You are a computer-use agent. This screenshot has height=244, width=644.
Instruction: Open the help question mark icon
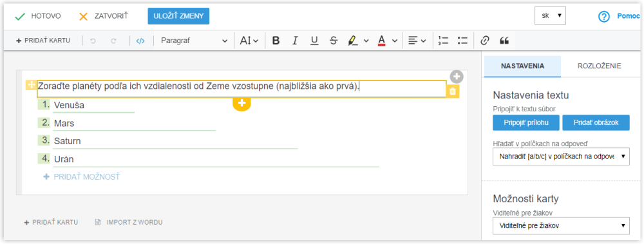pyautogui.click(x=603, y=17)
